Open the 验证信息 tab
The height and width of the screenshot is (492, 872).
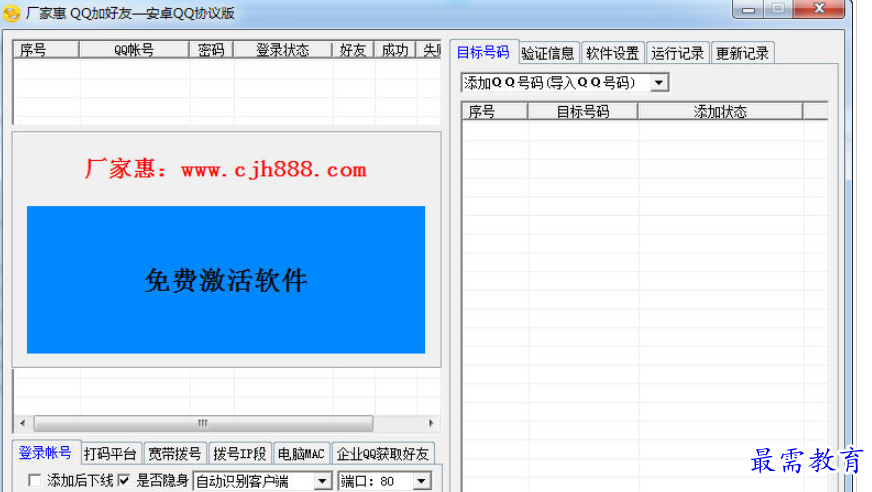(x=548, y=53)
